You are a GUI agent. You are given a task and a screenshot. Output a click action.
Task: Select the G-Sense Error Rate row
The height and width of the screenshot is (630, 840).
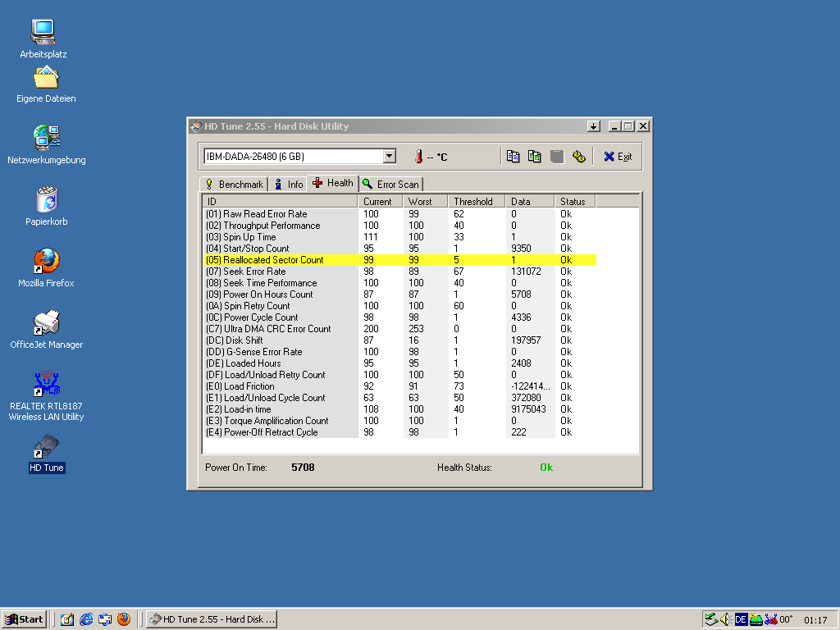[x=399, y=352]
